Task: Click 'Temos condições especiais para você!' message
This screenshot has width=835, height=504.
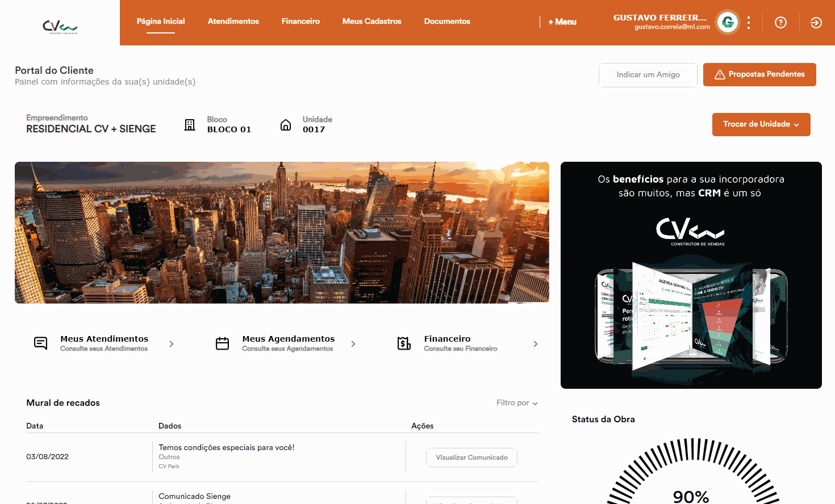Action: pos(227,448)
